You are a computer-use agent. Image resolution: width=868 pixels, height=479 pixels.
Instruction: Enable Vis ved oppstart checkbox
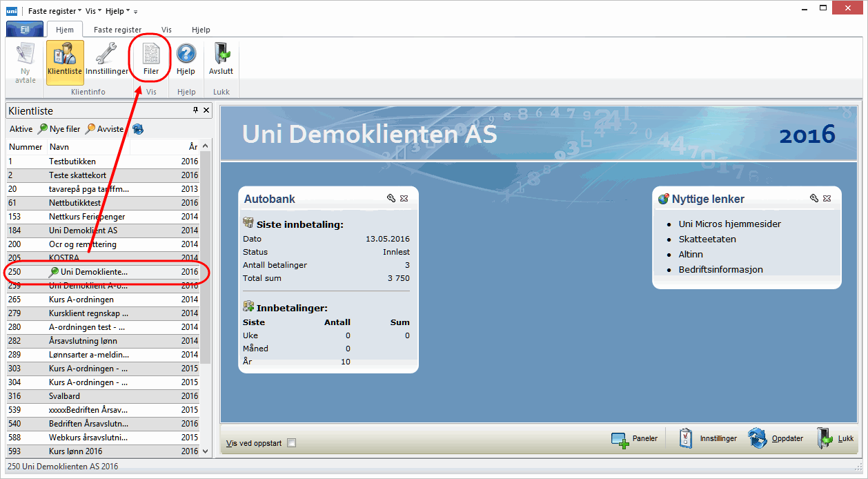291,443
